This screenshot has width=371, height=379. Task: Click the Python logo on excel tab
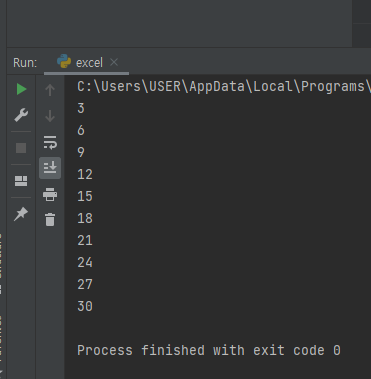tap(64, 62)
